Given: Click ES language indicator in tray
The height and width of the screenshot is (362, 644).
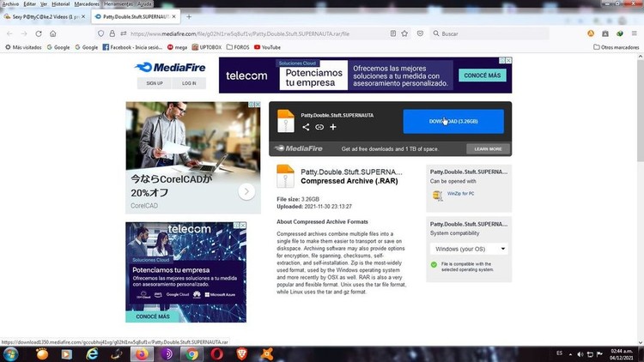Looking at the screenshot, I should 559,353.
